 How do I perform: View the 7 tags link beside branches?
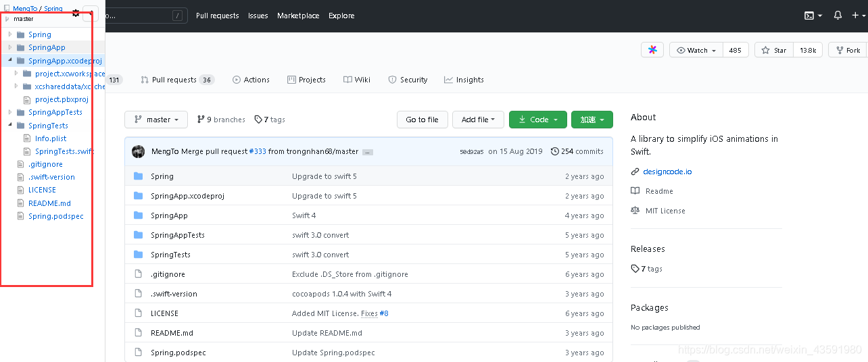270,120
